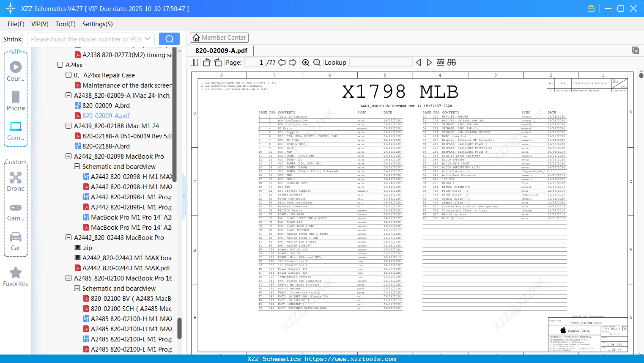Open the model search dropdown arrow

click(148, 39)
